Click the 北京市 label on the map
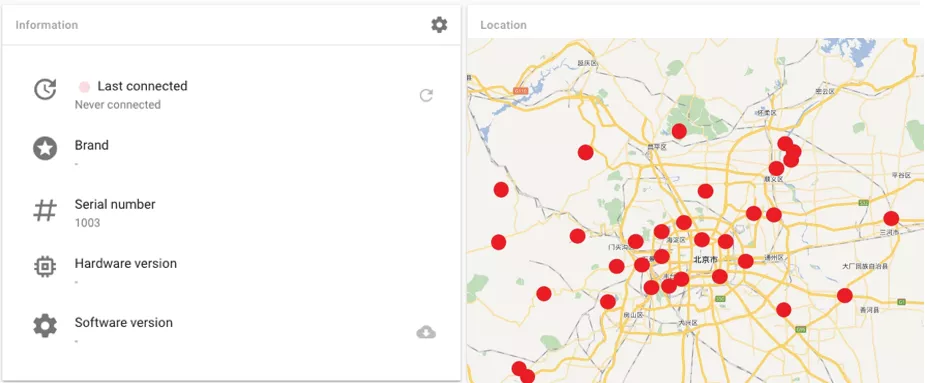Screen dimensions: 925x383 coord(705,259)
